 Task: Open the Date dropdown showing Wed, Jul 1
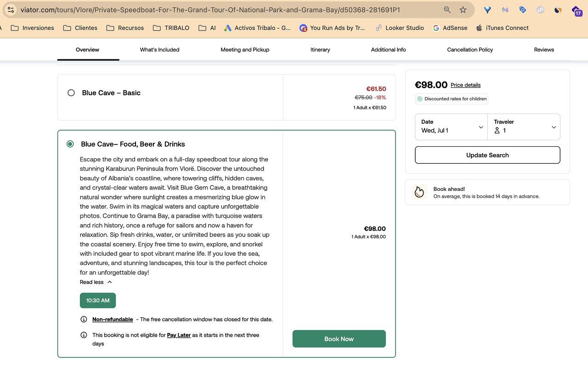point(452,126)
